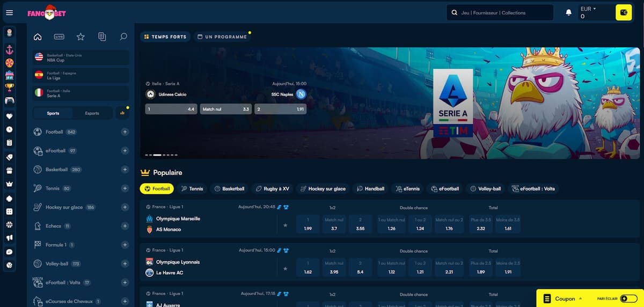Click the slot machine icon in left rail
Image resolution: width=644 pixels, height=307 pixels.
[9, 75]
